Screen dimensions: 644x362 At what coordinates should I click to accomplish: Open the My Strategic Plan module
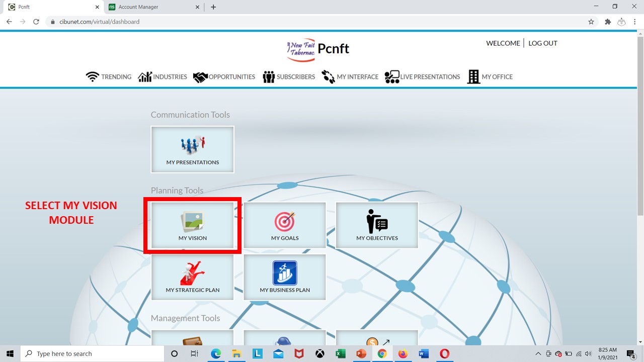[193, 278]
